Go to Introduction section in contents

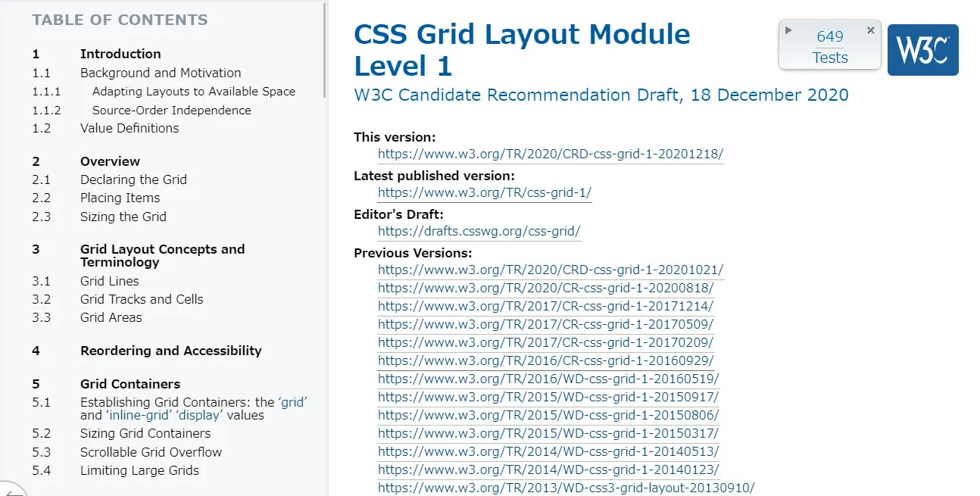(x=120, y=54)
